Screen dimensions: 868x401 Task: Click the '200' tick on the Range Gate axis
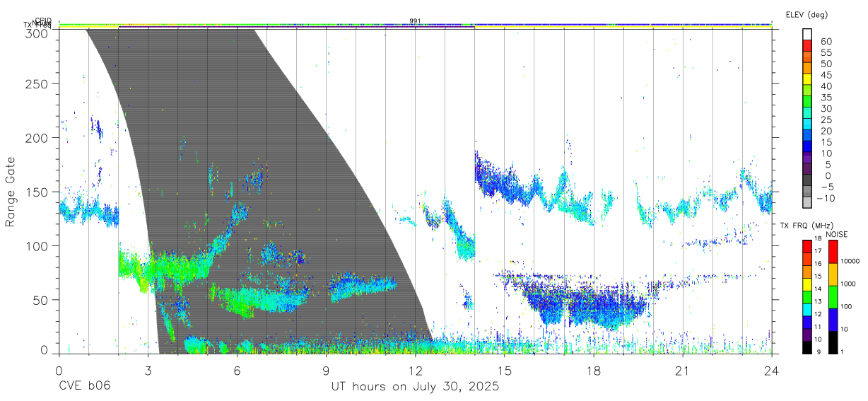point(38,138)
